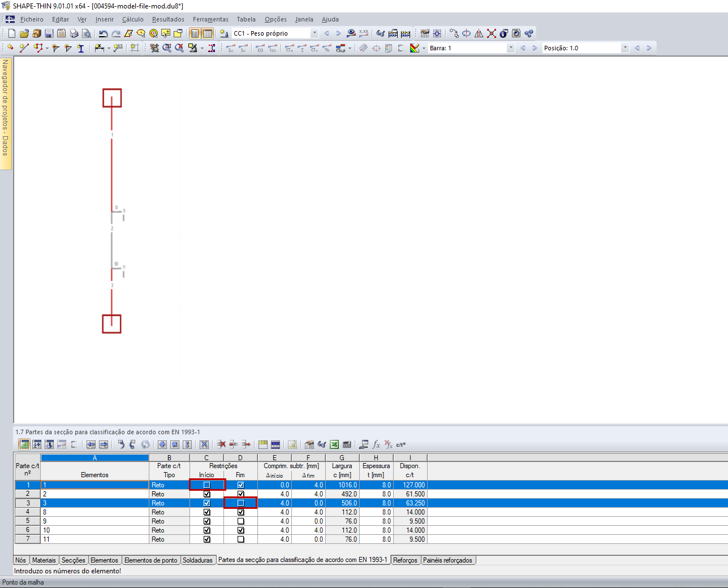The height and width of the screenshot is (588, 728).
Task: Redo the last undone action
Action: [x=115, y=33]
